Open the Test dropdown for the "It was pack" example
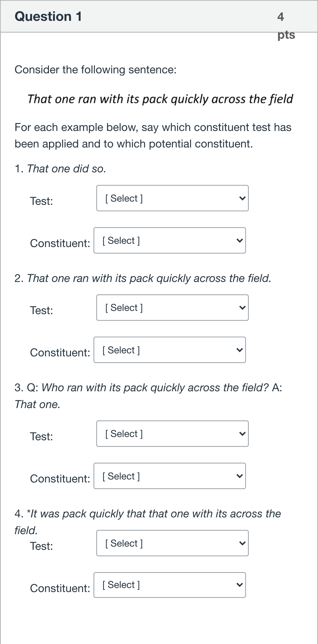Screen dimensions: 318x644 coord(172,543)
